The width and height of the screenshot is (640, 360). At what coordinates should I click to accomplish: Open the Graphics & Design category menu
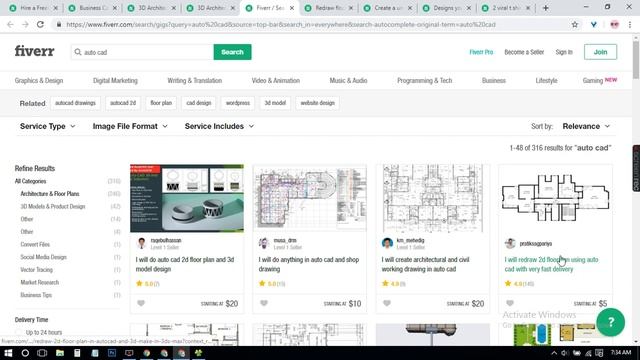[x=39, y=80]
